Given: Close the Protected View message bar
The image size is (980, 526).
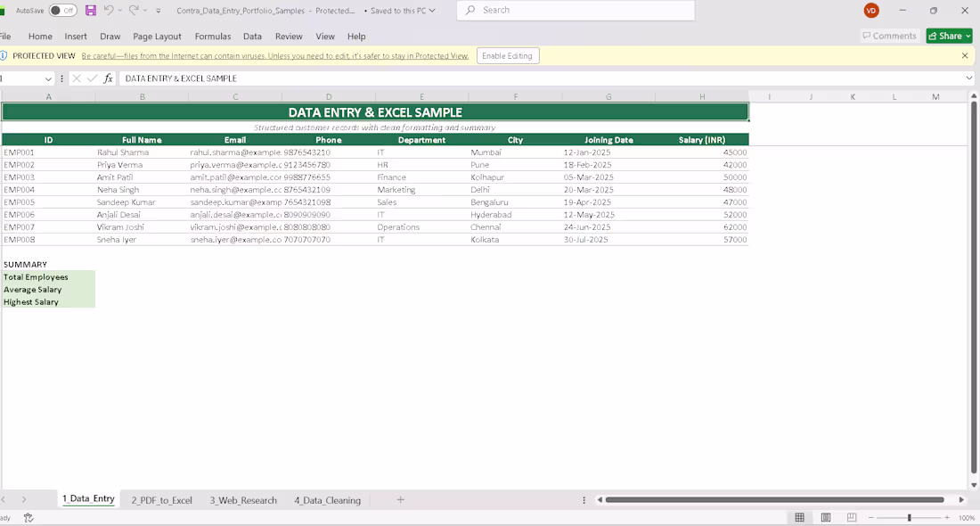Looking at the screenshot, I should point(965,55).
